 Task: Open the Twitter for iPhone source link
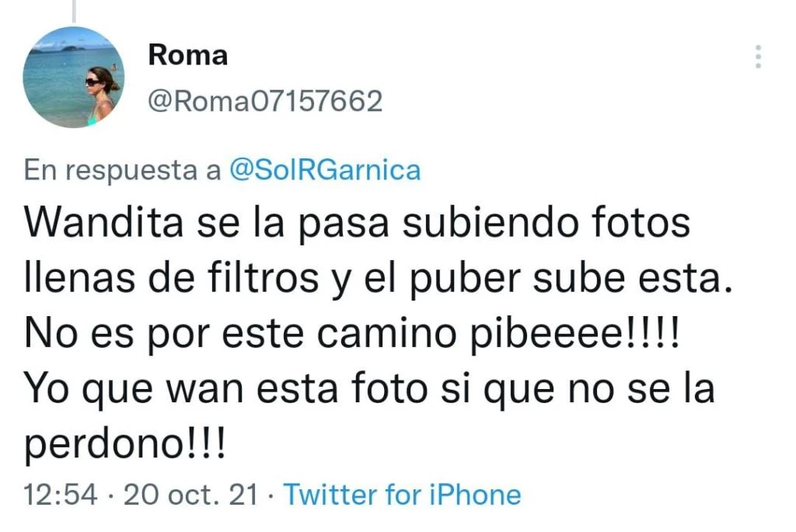coord(402,494)
